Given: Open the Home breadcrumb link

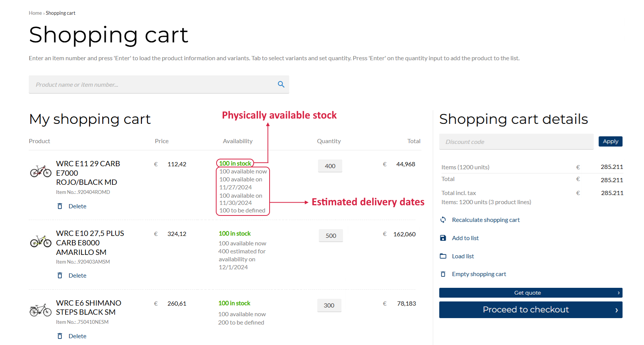Looking at the screenshot, I should coord(35,13).
